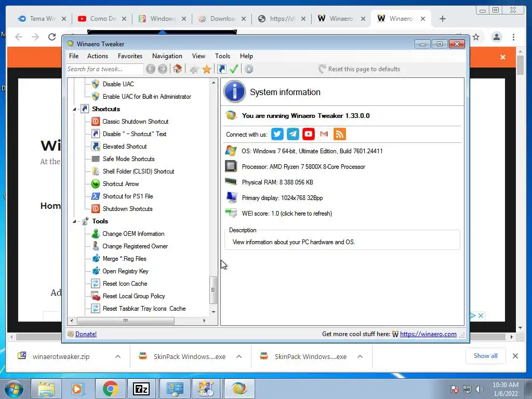Open the settings gear icon in toolbar
Screen dimensions: 532x399
click(249, 69)
